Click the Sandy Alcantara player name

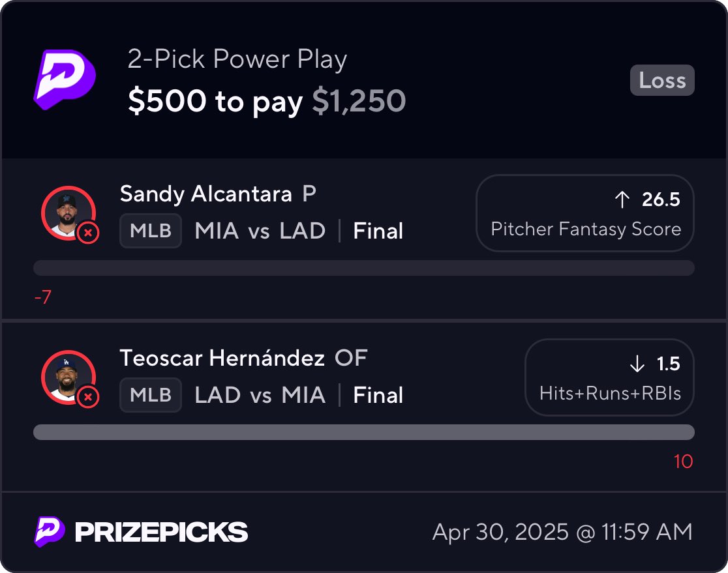point(205,194)
